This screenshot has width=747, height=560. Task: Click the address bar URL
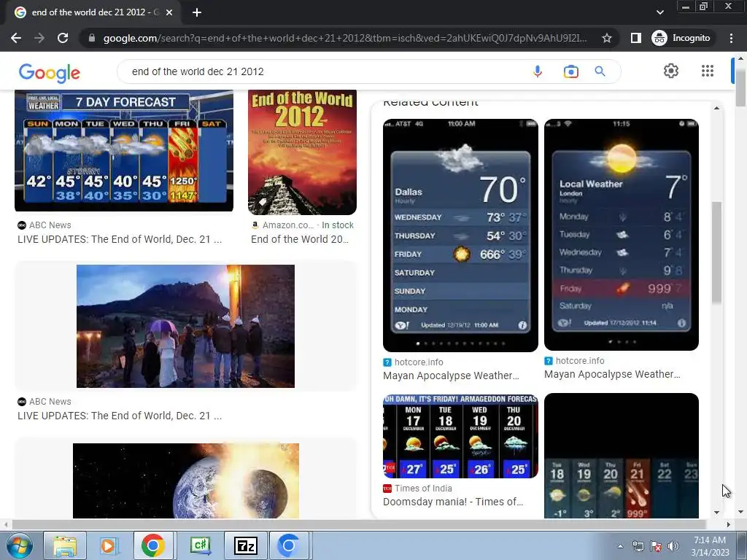pyautogui.click(x=345, y=38)
